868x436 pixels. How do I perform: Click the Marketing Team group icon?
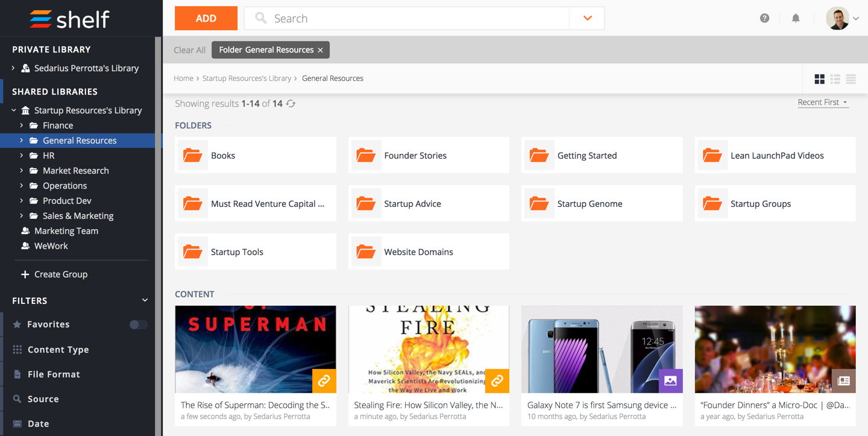(25, 231)
